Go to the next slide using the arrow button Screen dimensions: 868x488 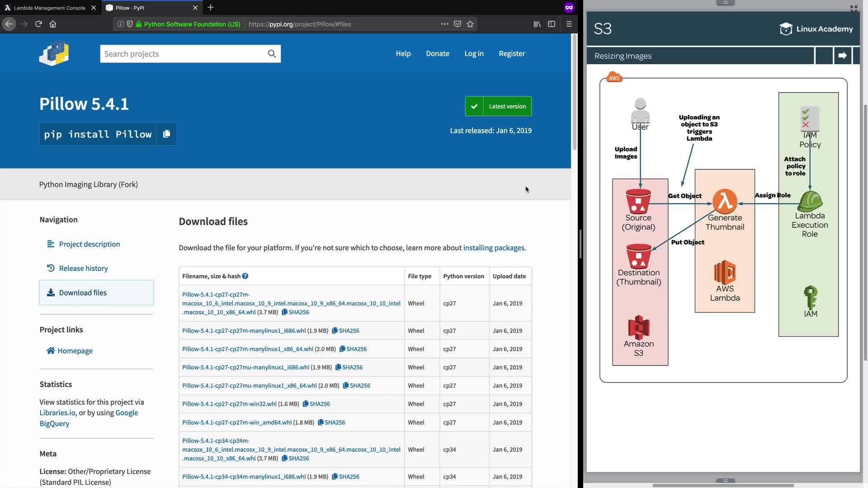(x=842, y=56)
